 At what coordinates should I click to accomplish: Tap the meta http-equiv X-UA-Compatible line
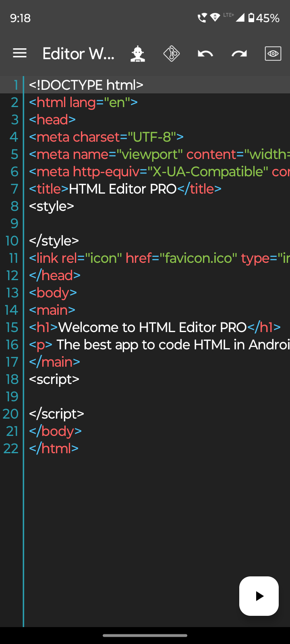coord(159,171)
